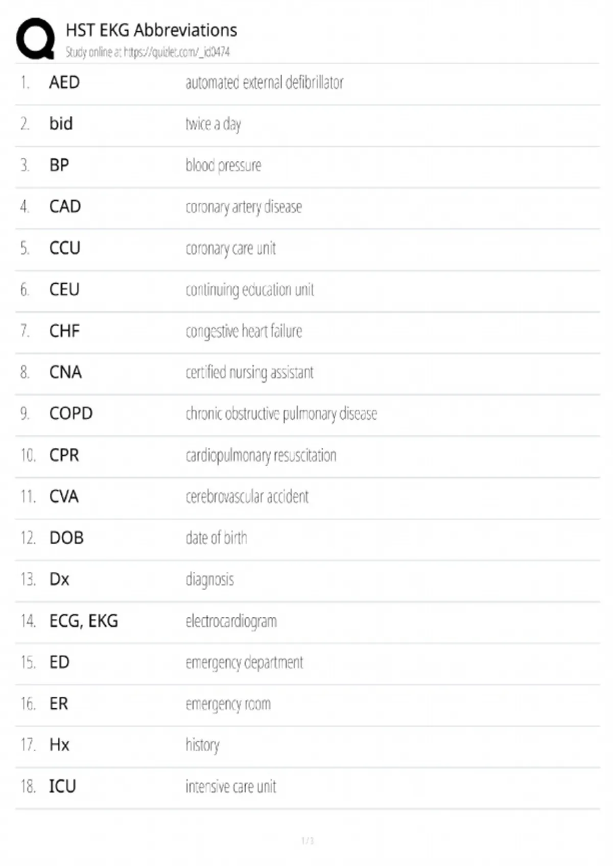Select the CHF abbreviation term
Screen dimensions: 613x868
pos(64,331)
